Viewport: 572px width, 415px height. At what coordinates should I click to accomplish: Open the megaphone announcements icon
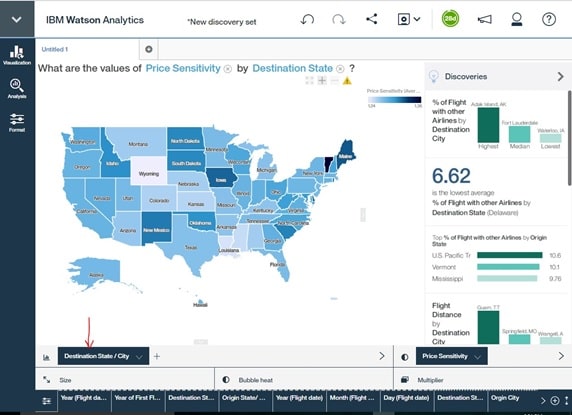(484, 19)
